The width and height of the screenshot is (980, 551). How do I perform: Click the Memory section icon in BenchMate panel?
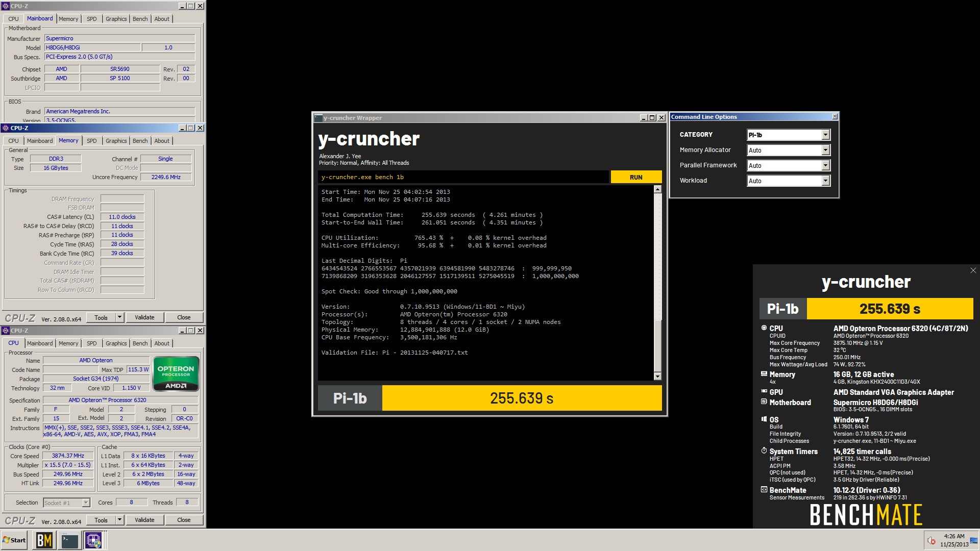click(764, 374)
